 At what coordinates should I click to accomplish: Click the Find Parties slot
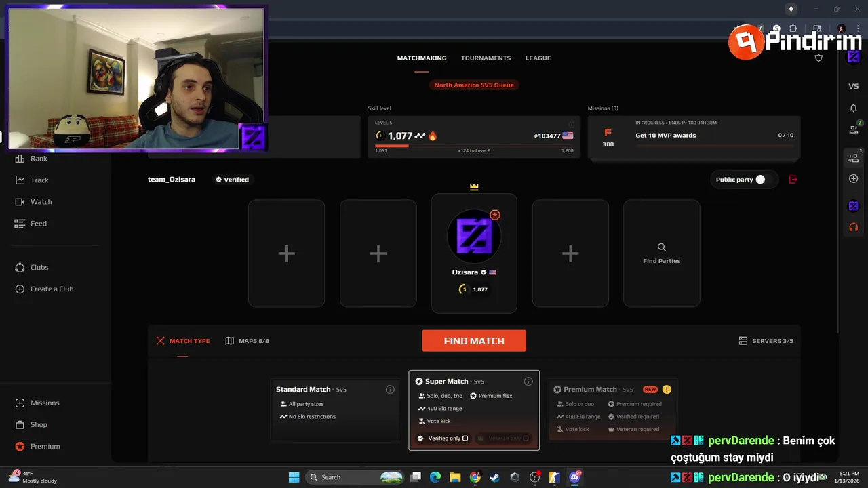pos(661,253)
